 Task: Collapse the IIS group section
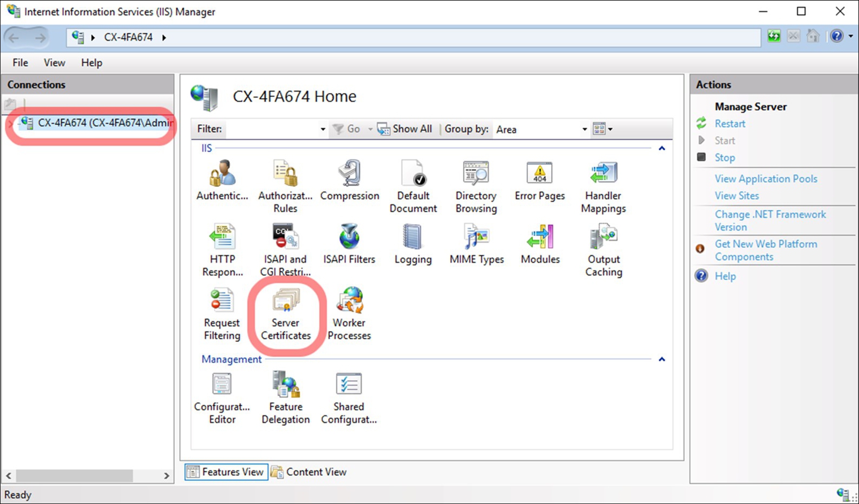662,148
